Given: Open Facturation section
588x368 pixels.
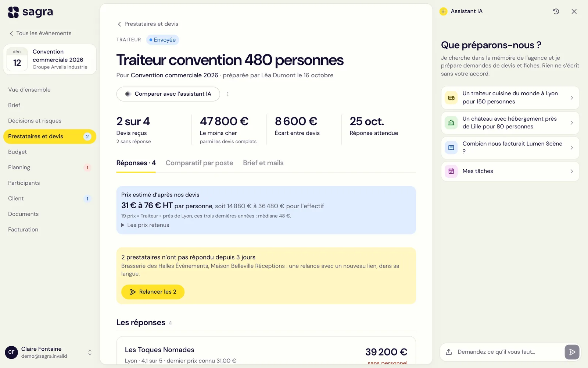Looking at the screenshot, I should click(x=50, y=230).
